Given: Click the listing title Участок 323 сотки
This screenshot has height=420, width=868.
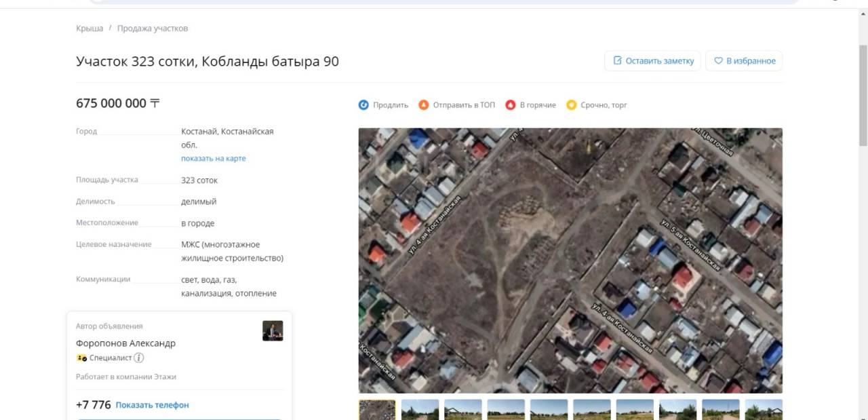Looking at the screenshot, I should point(208,62).
